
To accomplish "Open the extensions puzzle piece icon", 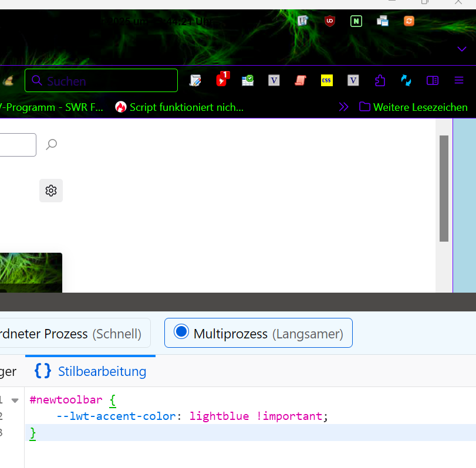I will (380, 80).
